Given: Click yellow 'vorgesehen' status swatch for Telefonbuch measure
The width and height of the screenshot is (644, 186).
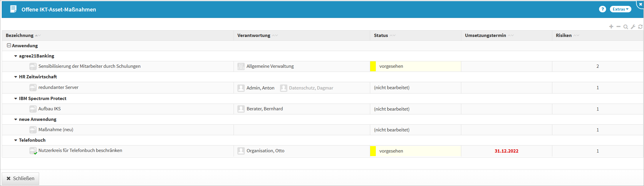Looking at the screenshot, I should click(x=373, y=151).
